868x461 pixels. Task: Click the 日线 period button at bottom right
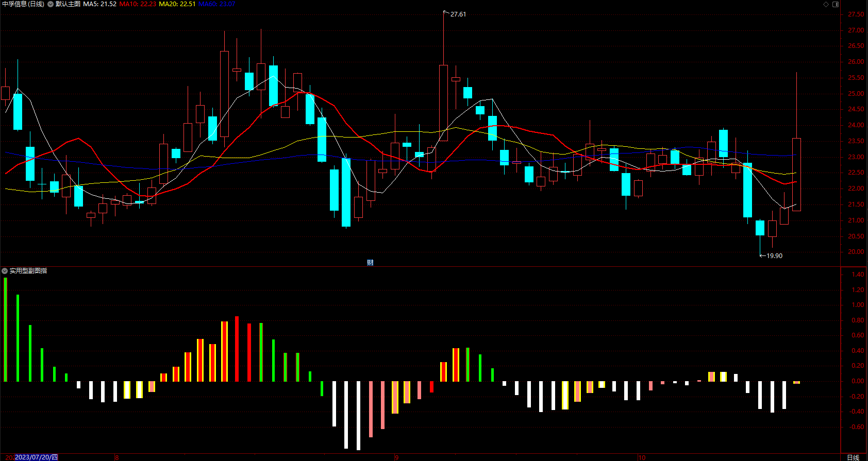tap(853, 457)
